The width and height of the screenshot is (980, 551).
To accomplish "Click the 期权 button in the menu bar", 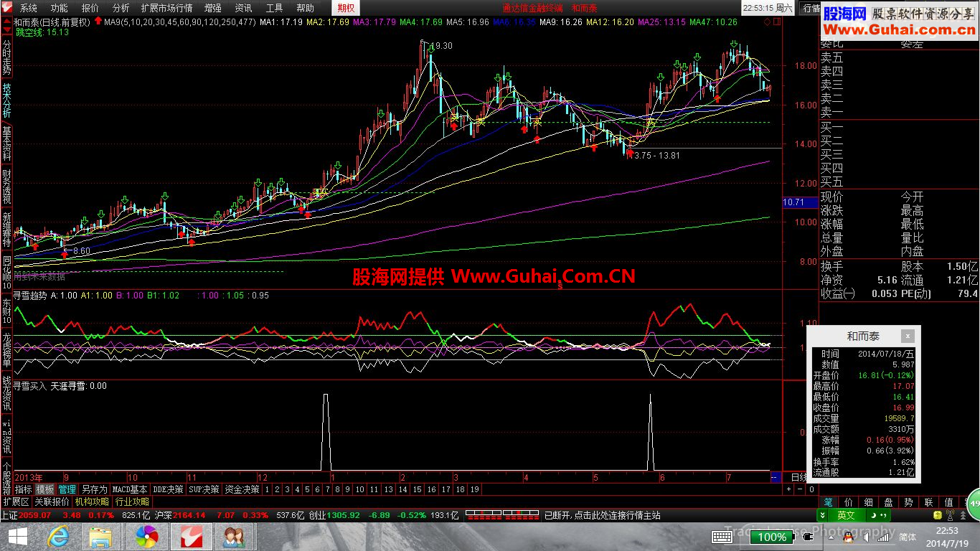I will coord(346,8).
